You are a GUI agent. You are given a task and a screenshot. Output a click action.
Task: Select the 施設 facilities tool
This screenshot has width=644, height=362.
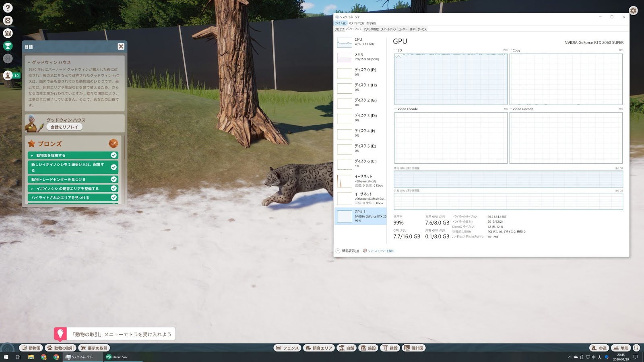[368, 348]
